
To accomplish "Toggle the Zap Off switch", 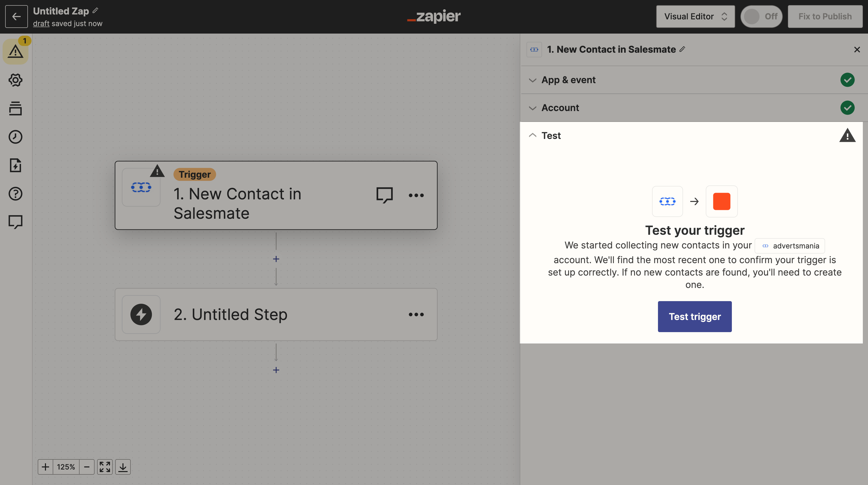I will (761, 17).
